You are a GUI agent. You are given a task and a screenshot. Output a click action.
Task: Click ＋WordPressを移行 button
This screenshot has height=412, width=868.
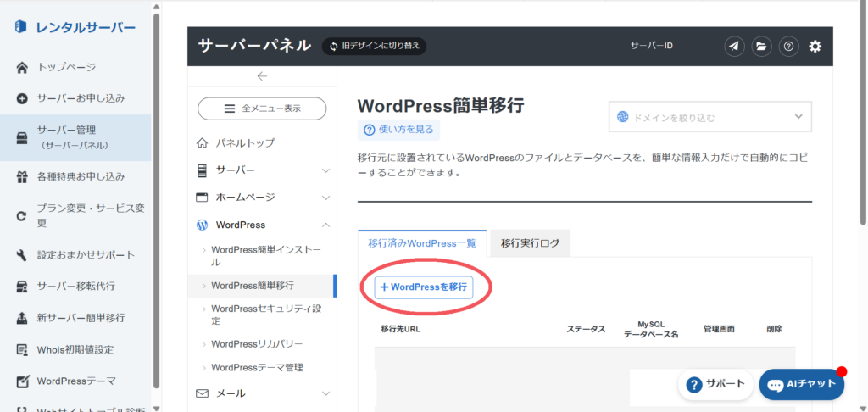(x=424, y=287)
